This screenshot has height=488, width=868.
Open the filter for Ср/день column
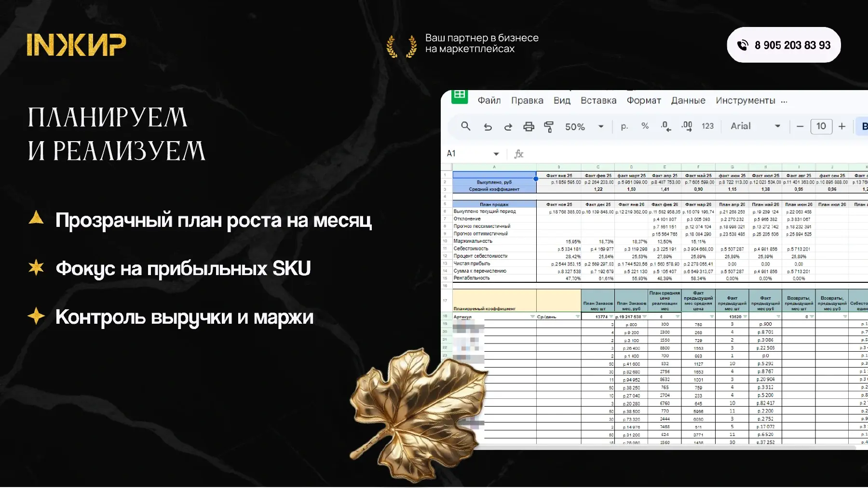coord(577,317)
